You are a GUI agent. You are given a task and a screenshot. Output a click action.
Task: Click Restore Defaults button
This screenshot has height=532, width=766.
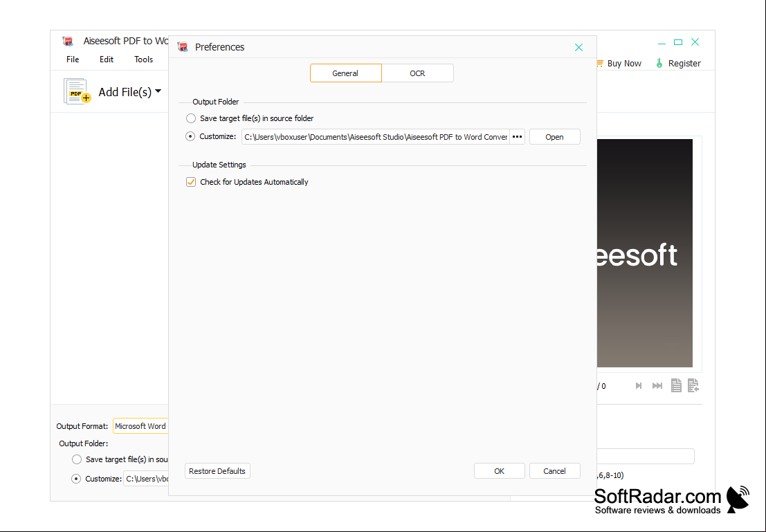pos(217,471)
